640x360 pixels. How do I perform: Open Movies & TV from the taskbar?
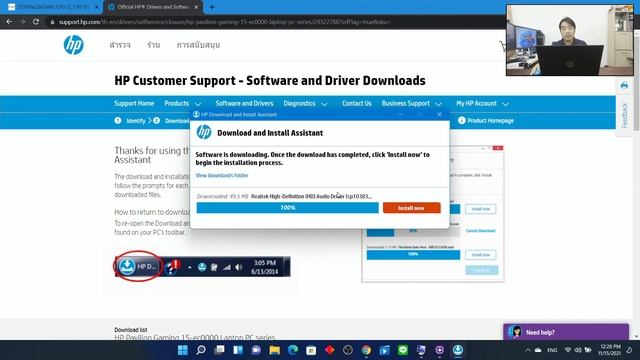tap(384, 350)
